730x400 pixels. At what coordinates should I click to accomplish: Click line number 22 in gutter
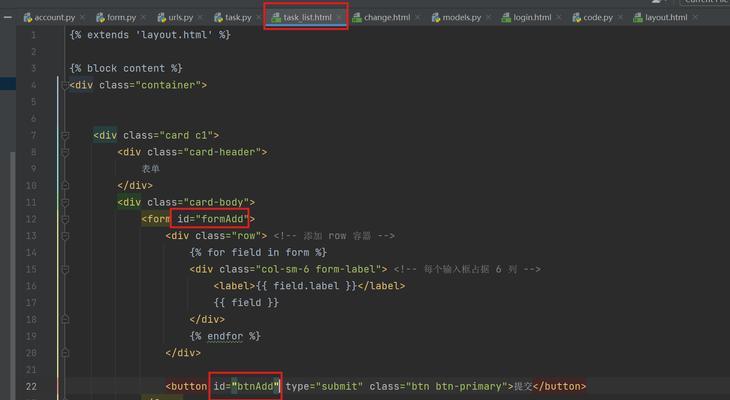click(31, 386)
